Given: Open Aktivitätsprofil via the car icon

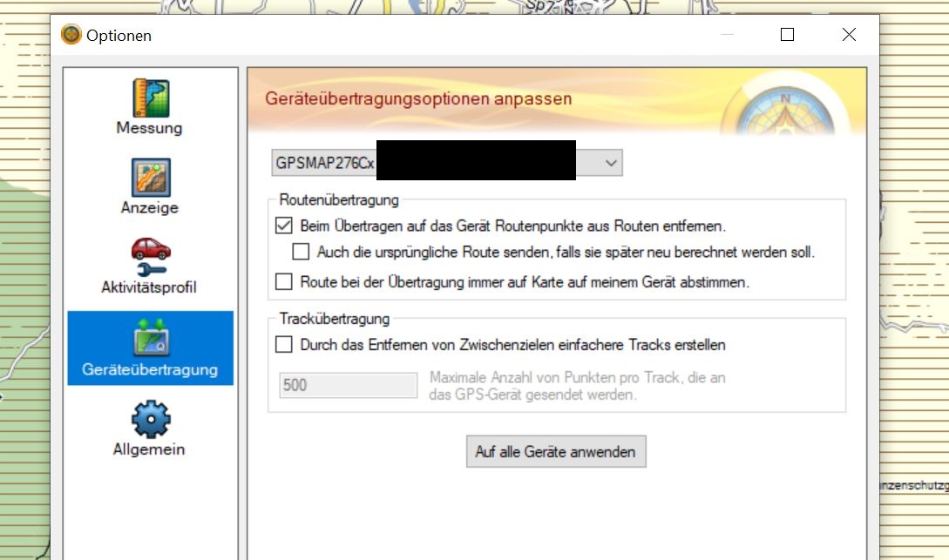Looking at the screenshot, I should 150,257.
